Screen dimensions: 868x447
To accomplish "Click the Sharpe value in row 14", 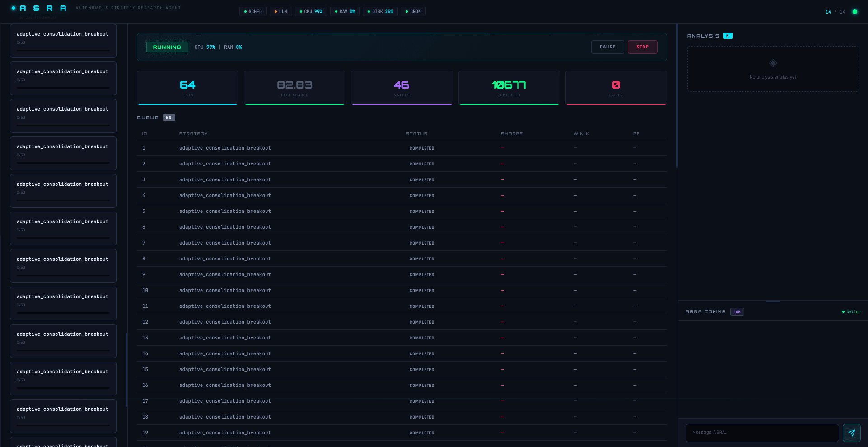I will click(x=502, y=354).
